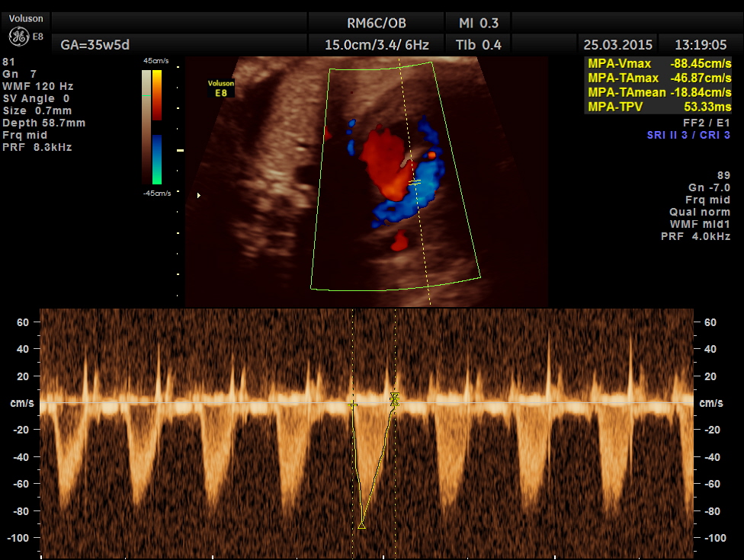This screenshot has width=744, height=560.
Task: Click the yellow Voluson E8 badge on scan
Action: tap(221, 88)
